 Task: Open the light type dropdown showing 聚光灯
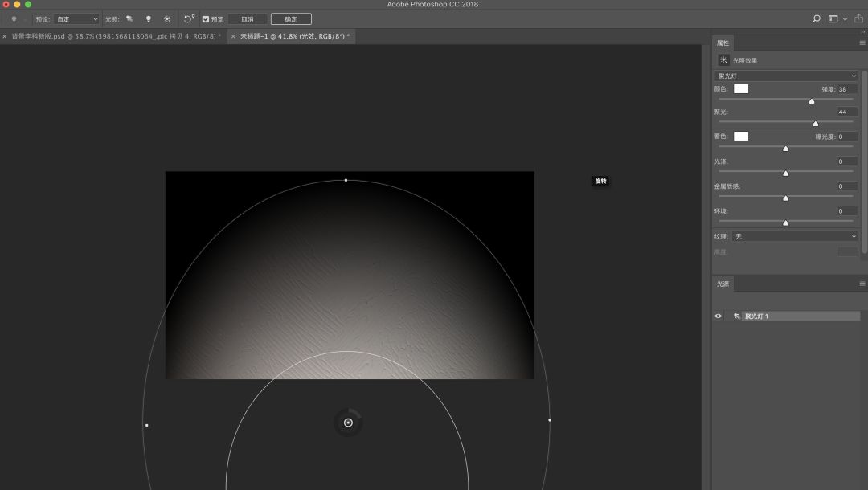tap(786, 76)
